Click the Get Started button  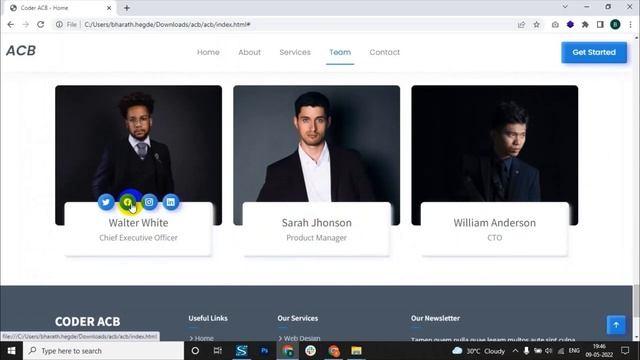pyautogui.click(x=594, y=52)
